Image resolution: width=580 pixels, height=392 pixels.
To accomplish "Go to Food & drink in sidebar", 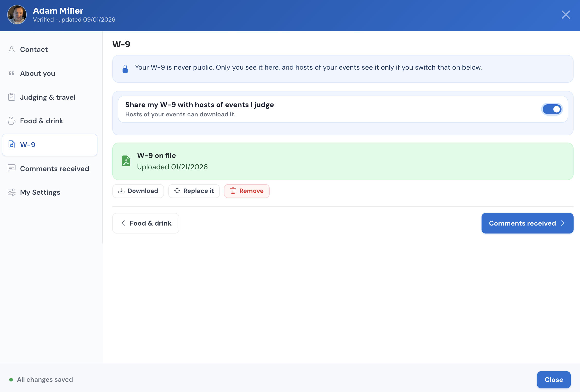I will 50,121.
